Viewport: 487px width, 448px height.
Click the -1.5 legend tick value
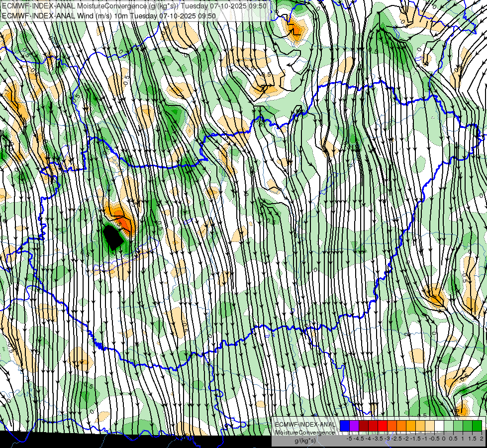(415, 439)
